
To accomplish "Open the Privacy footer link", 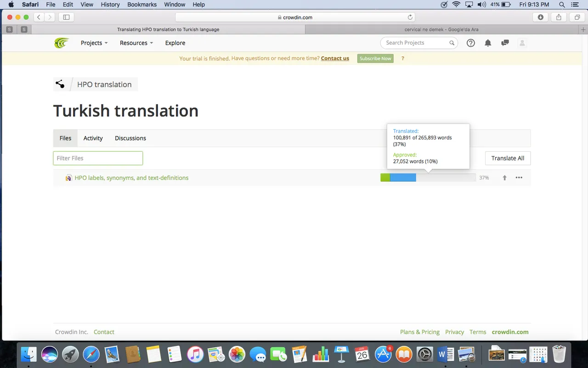I will tap(454, 332).
